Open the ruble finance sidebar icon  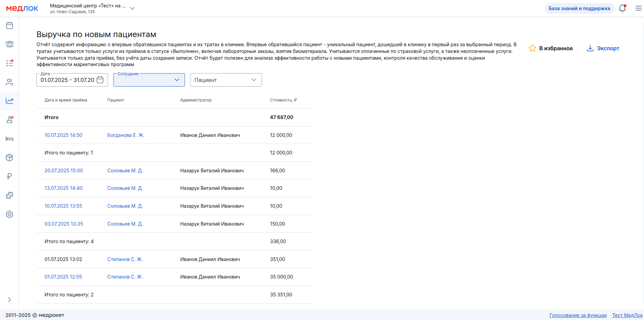[x=9, y=176]
